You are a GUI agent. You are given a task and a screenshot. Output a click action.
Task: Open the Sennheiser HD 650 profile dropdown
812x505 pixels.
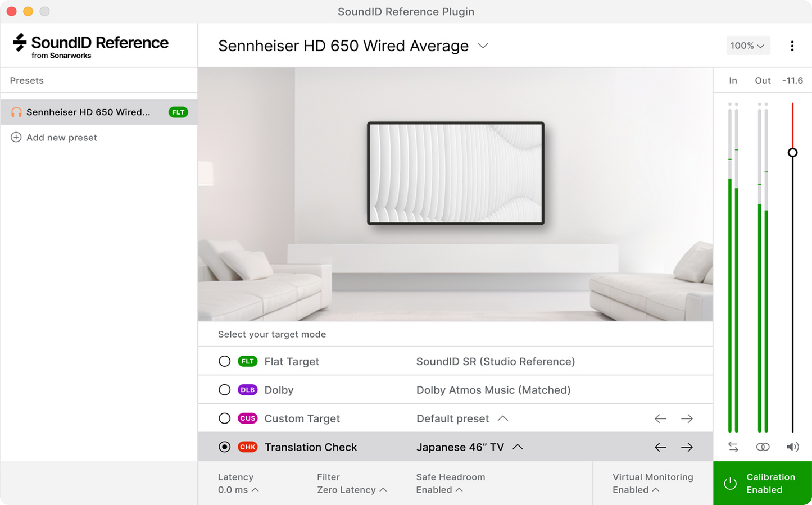pyautogui.click(x=353, y=46)
